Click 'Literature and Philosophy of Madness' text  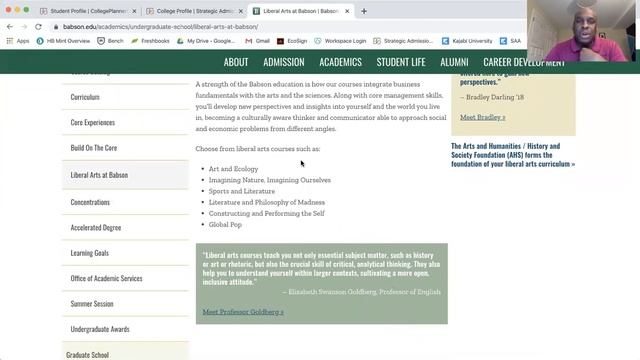[267, 202]
